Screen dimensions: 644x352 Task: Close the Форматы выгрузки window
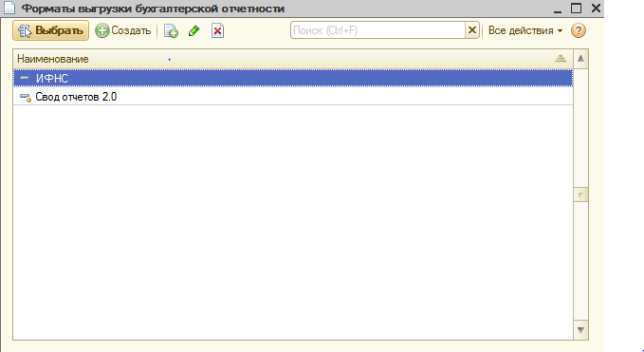pos(596,9)
